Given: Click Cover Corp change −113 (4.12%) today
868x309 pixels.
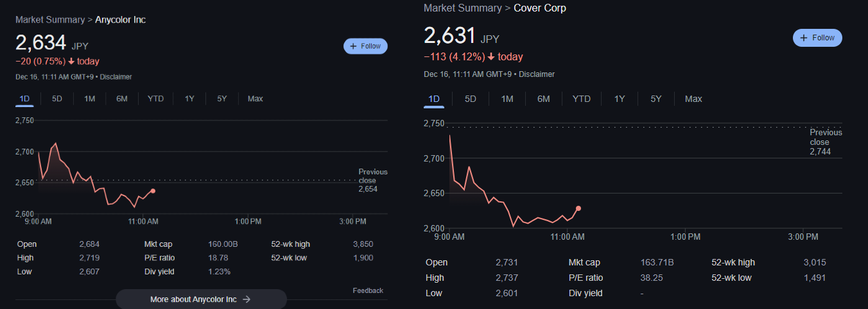Looking at the screenshot, I should [x=473, y=57].
